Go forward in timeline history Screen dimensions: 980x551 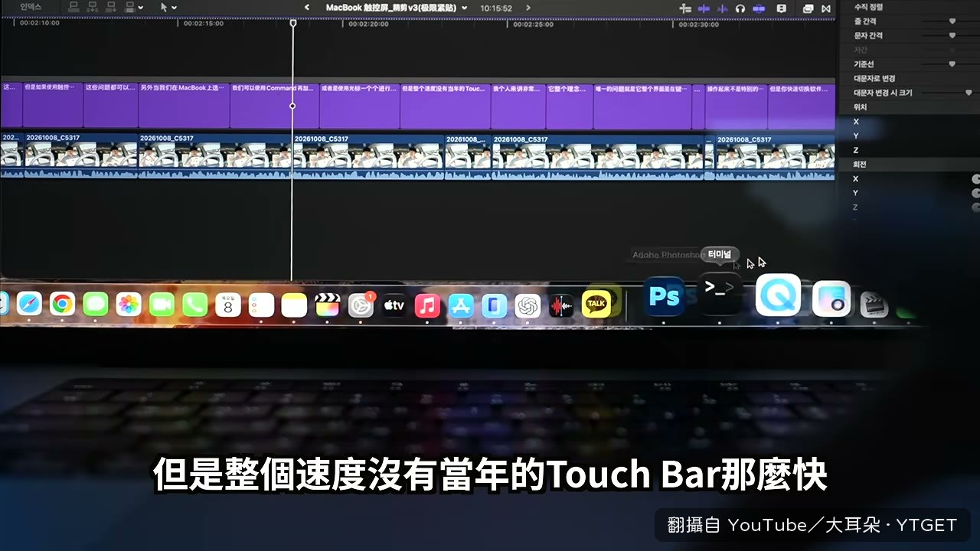[x=528, y=8]
